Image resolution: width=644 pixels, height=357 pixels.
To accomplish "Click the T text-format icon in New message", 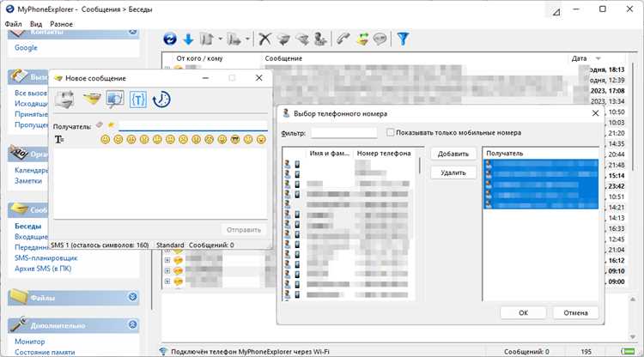I will pyautogui.click(x=59, y=140).
